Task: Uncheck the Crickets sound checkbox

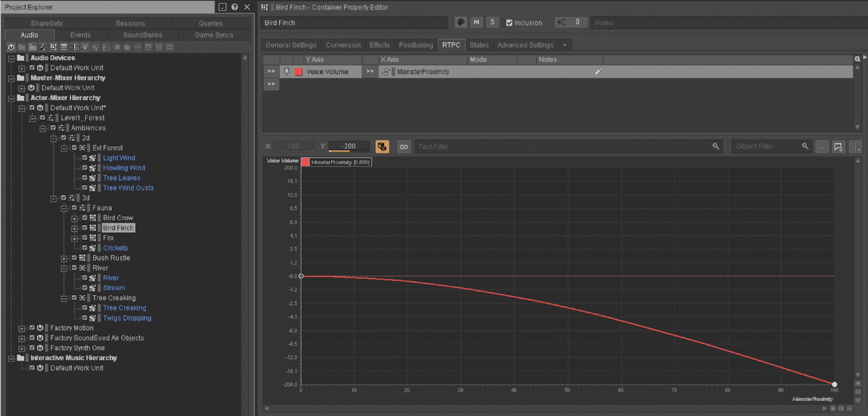Action: (85, 247)
